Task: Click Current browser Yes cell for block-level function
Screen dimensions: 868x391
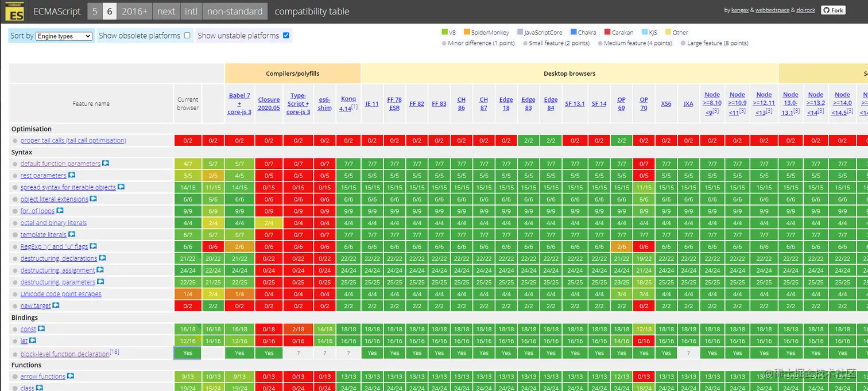Action: coord(188,353)
